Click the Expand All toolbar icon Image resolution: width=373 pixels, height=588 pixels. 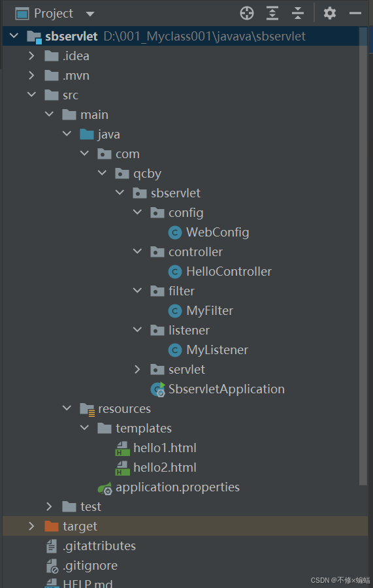[272, 14]
